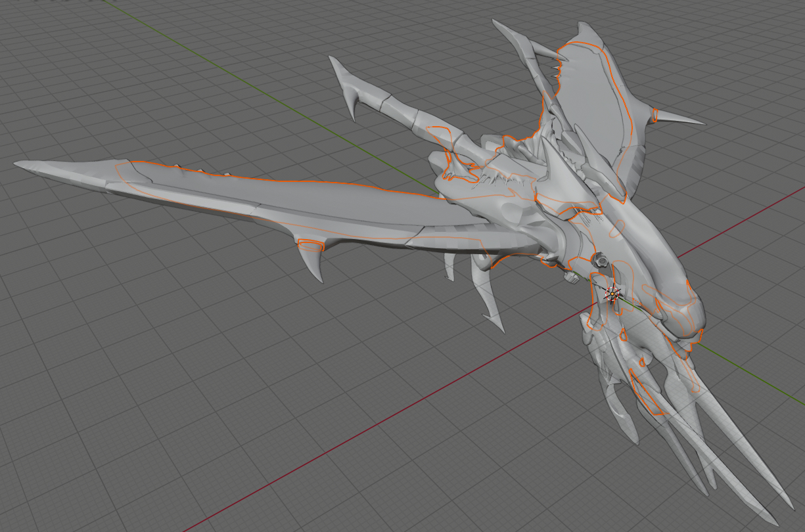Click the 3D cursor crosshair on the model

612,294
